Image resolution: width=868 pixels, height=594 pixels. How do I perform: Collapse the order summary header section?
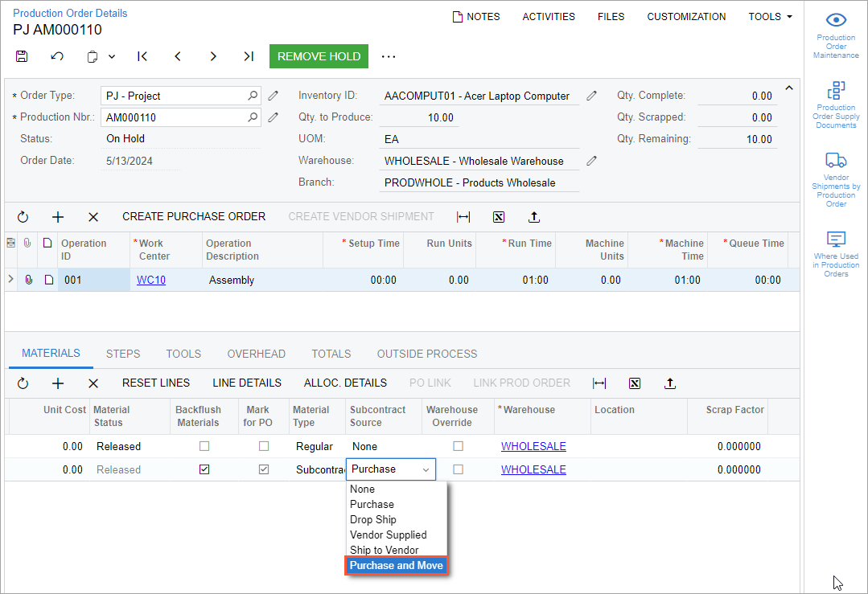coord(788,88)
